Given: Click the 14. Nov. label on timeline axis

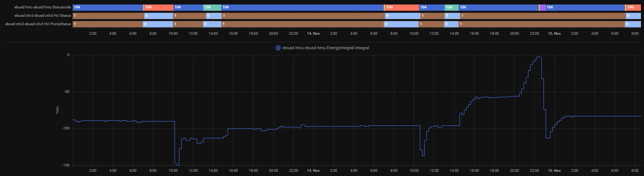Looking at the screenshot, I should point(313,34).
